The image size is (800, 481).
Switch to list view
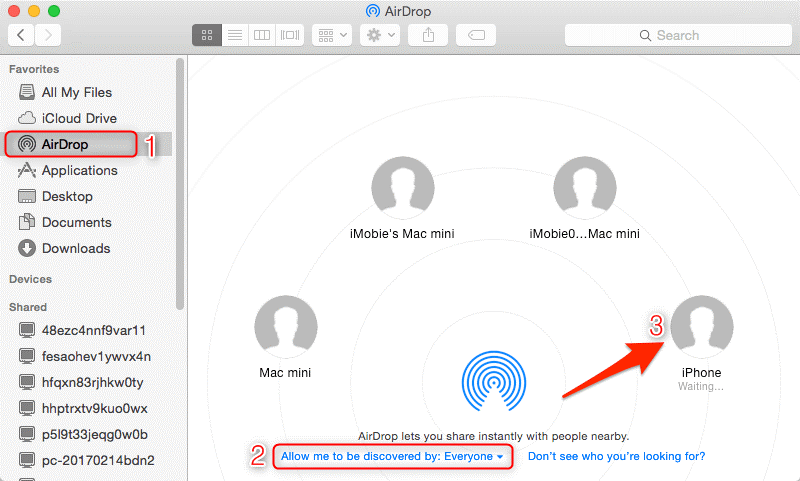(x=235, y=35)
